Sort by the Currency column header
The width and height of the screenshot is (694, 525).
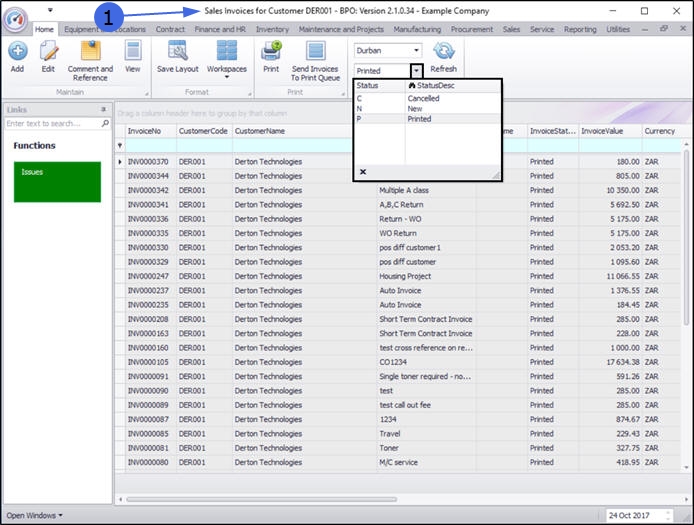tap(661, 131)
